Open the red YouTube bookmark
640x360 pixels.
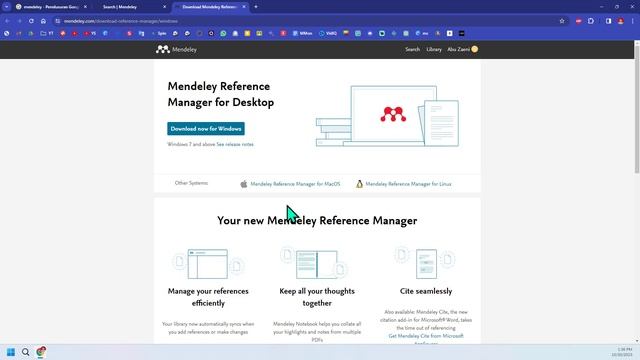click(75, 33)
